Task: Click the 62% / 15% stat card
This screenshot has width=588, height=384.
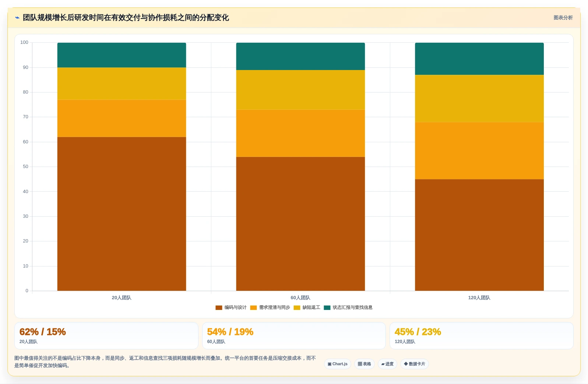Action: pyautogui.click(x=106, y=336)
